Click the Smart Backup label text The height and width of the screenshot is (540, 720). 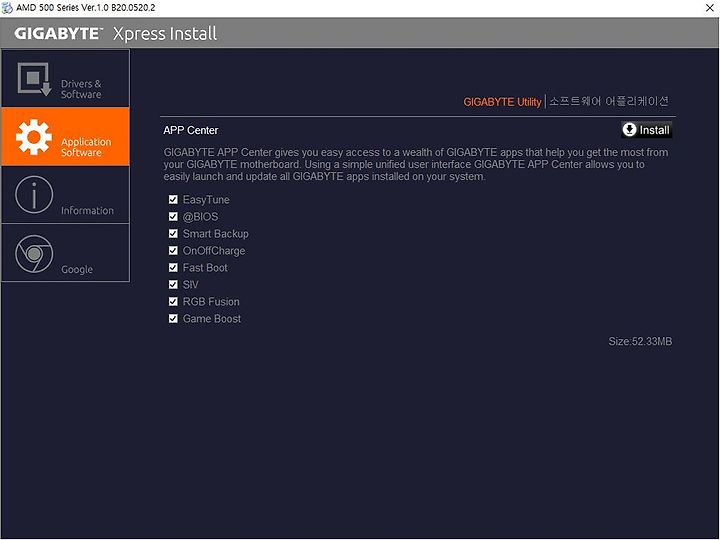pos(215,234)
